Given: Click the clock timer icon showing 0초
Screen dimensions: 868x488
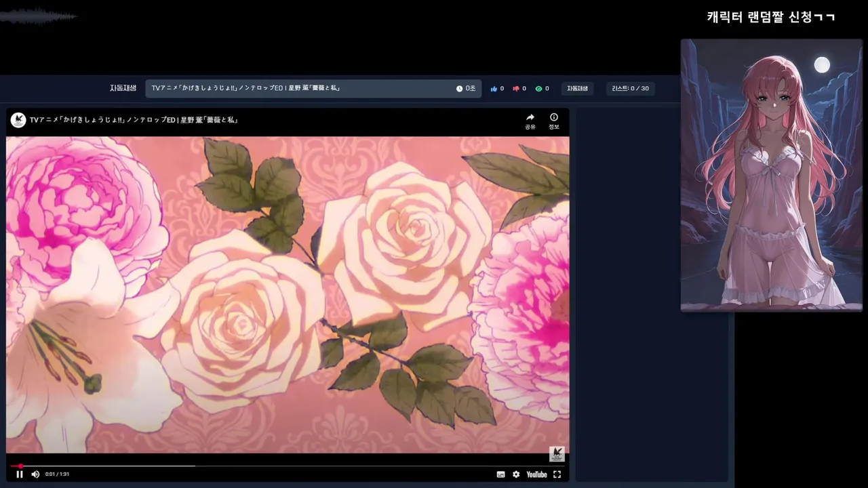Looking at the screenshot, I should (460, 89).
